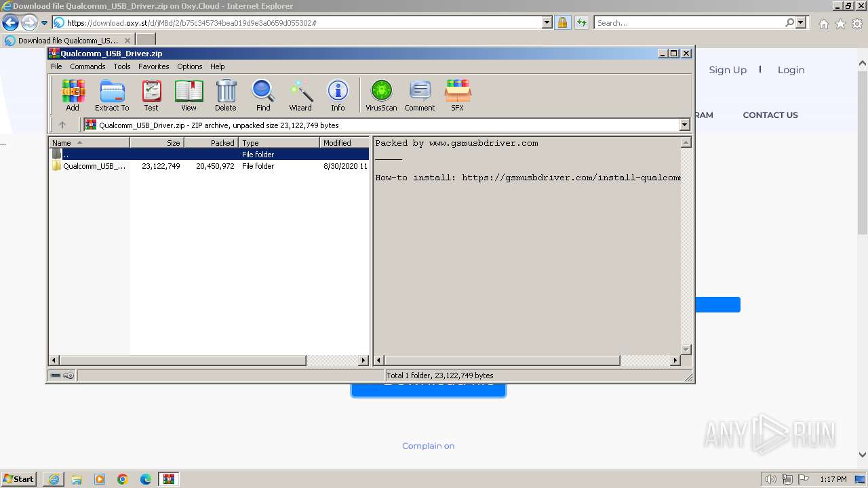The image size is (868, 488).
Task: Open the search provider dropdown arrow
Action: pos(802,23)
